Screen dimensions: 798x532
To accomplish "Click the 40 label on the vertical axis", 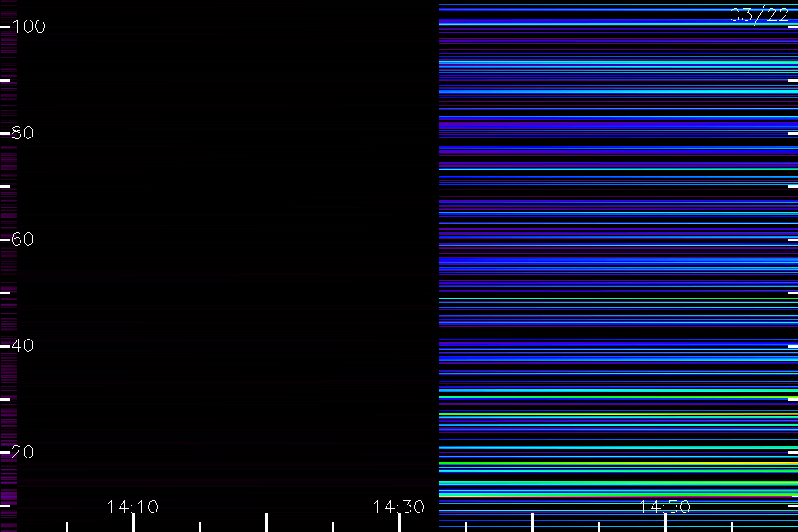I will 22,346.
